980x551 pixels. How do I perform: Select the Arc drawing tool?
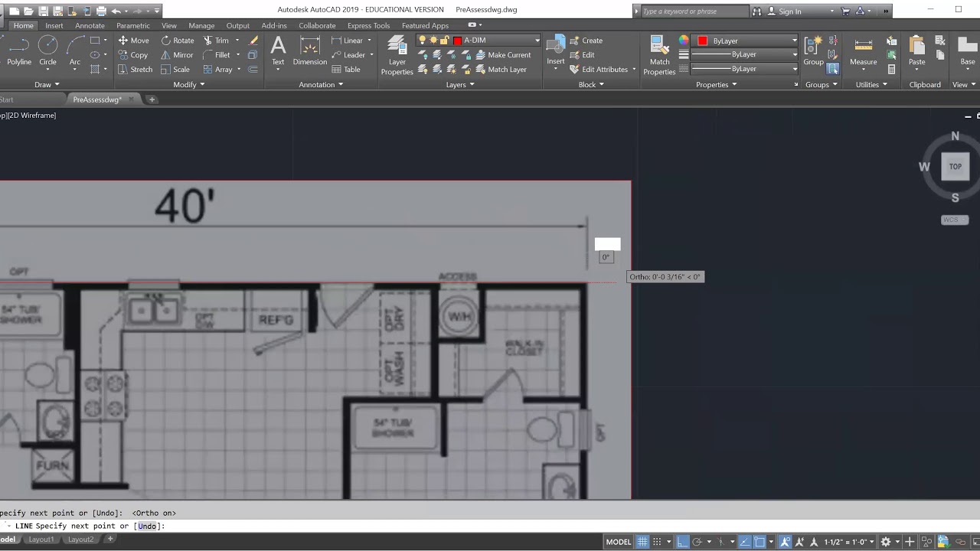click(x=75, y=51)
